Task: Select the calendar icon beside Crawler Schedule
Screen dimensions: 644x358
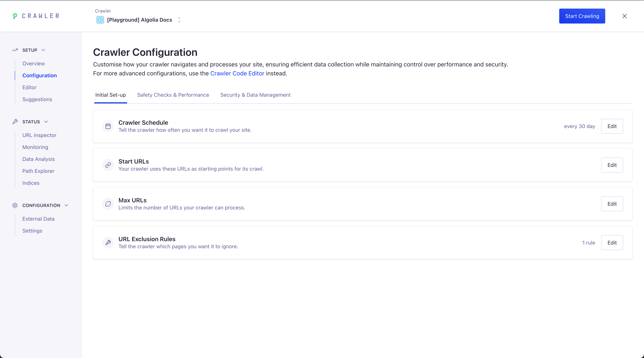Action: (x=108, y=126)
